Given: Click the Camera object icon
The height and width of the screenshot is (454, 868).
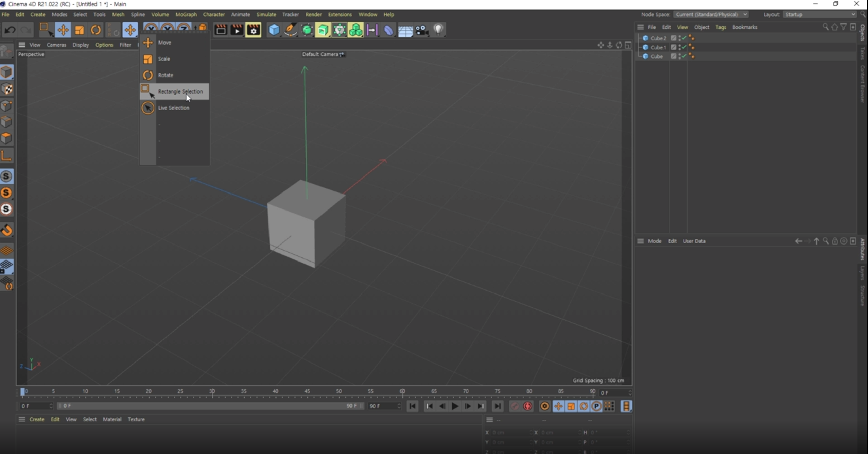Looking at the screenshot, I should click(422, 30).
